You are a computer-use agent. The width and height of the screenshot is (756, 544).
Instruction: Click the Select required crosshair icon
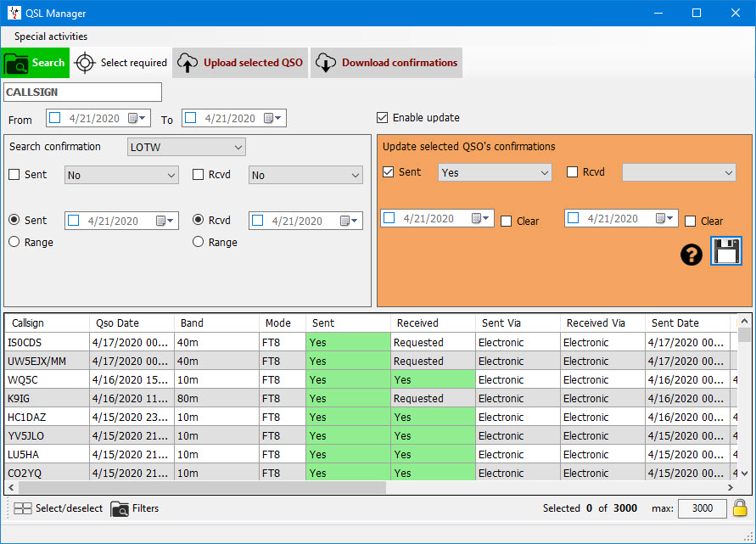pos(86,63)
